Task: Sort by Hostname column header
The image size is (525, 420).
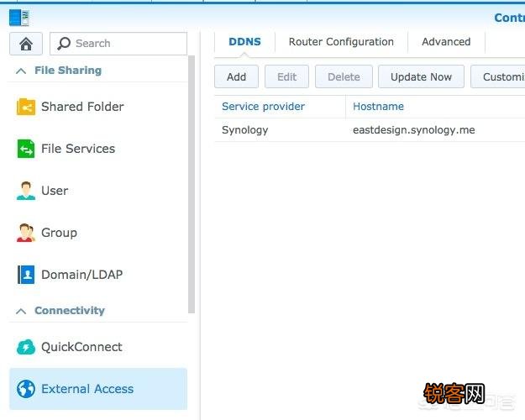Action: 435,107
